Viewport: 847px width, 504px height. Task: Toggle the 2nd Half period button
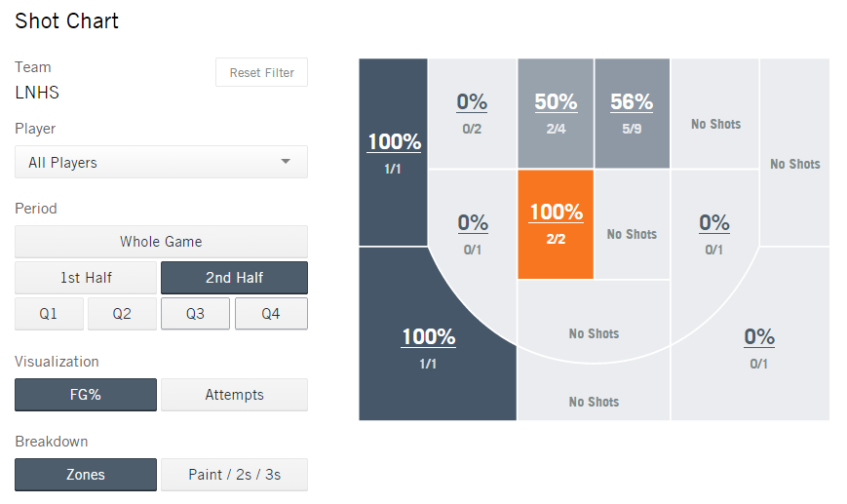tap(234, 278)
